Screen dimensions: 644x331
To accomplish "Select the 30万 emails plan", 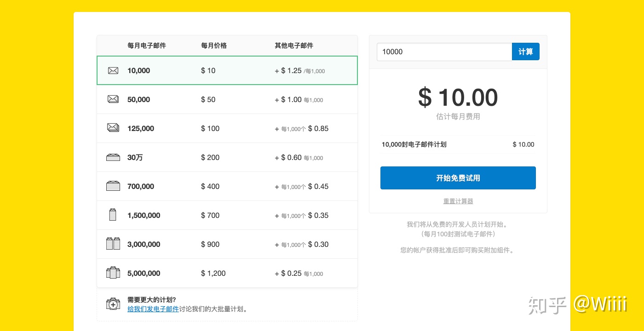I will 227,157.
